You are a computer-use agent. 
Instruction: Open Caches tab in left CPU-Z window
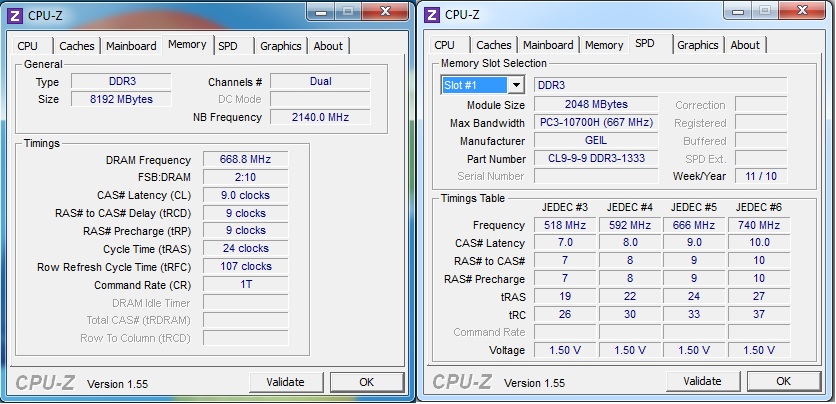pos(77,46)
